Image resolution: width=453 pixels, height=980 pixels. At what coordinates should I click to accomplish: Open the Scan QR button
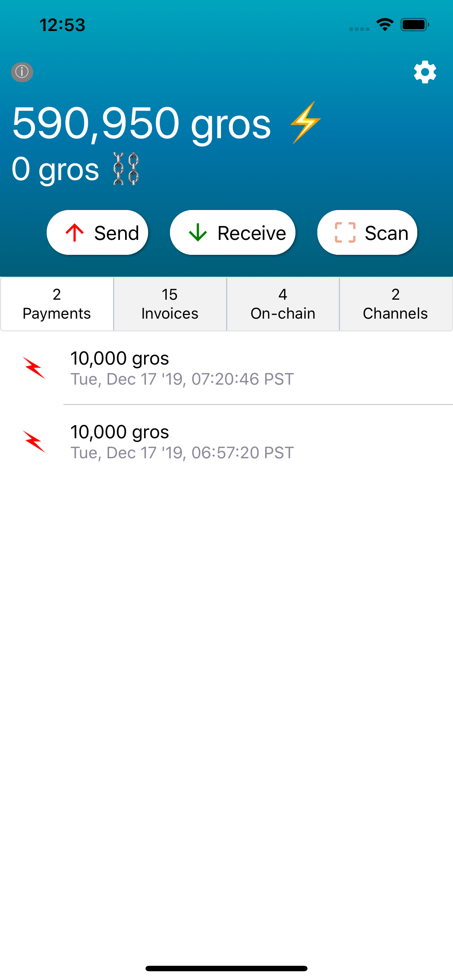(x=367, y=233)
